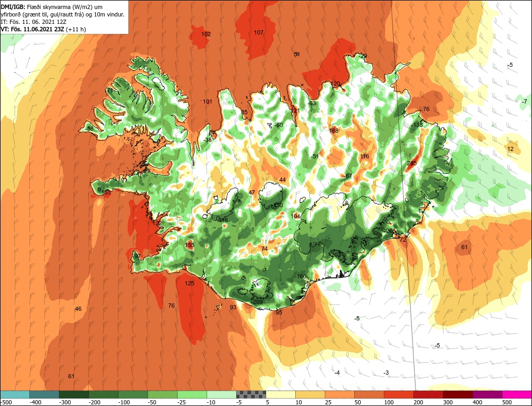Click the map value 72 on southeast coast
This screenshot has width=532, height=406.
coord(403,240)
